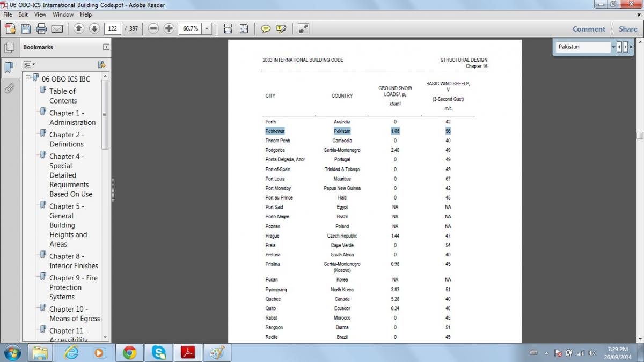Open the File menu
This screenshot has height=362, width=644.
(x=8, y=14)
